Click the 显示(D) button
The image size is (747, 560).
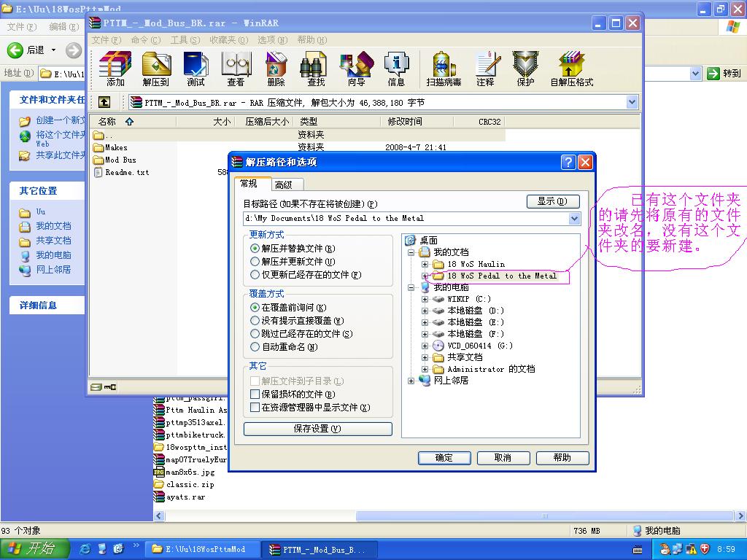click(553, 201)
